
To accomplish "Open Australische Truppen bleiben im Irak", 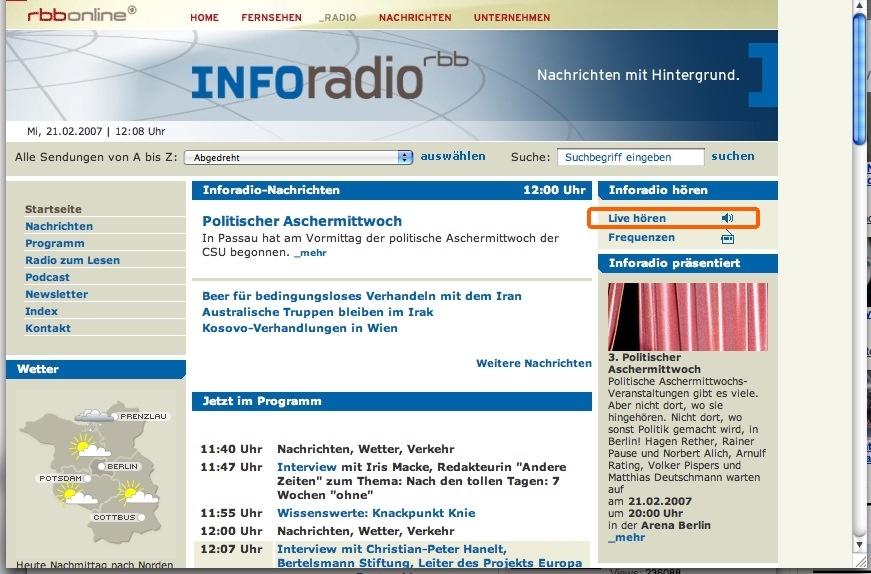I will click(x=317, y=312).
